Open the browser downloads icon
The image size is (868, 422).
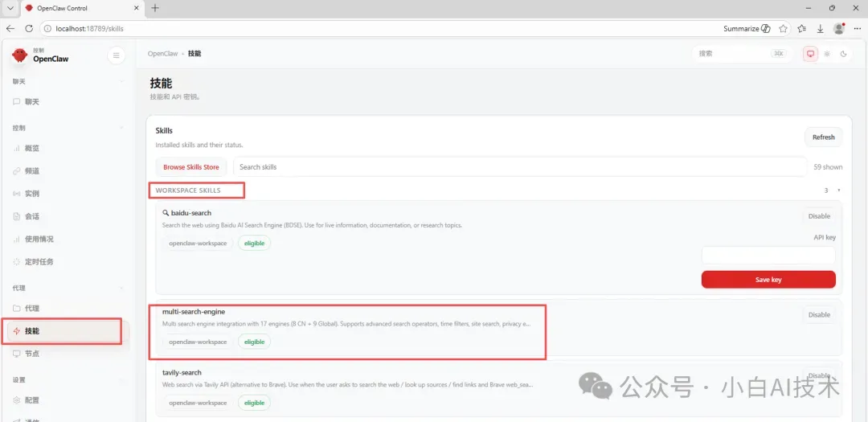click(x=821, y=28)
